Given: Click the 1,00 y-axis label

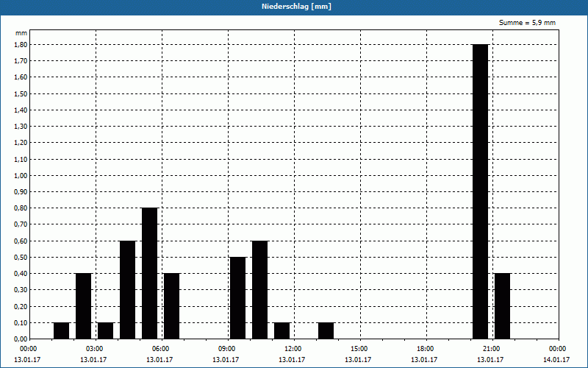Looking at the screenshot, I should 21,175.
